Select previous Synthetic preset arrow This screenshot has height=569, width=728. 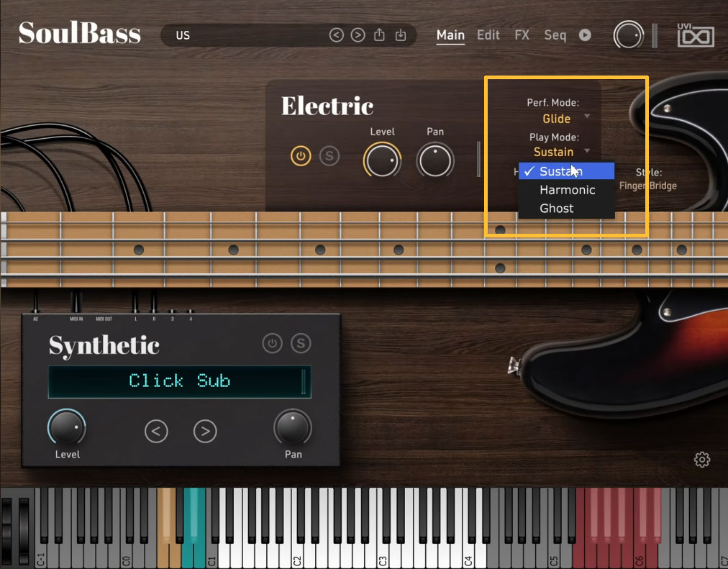[156, 432]
